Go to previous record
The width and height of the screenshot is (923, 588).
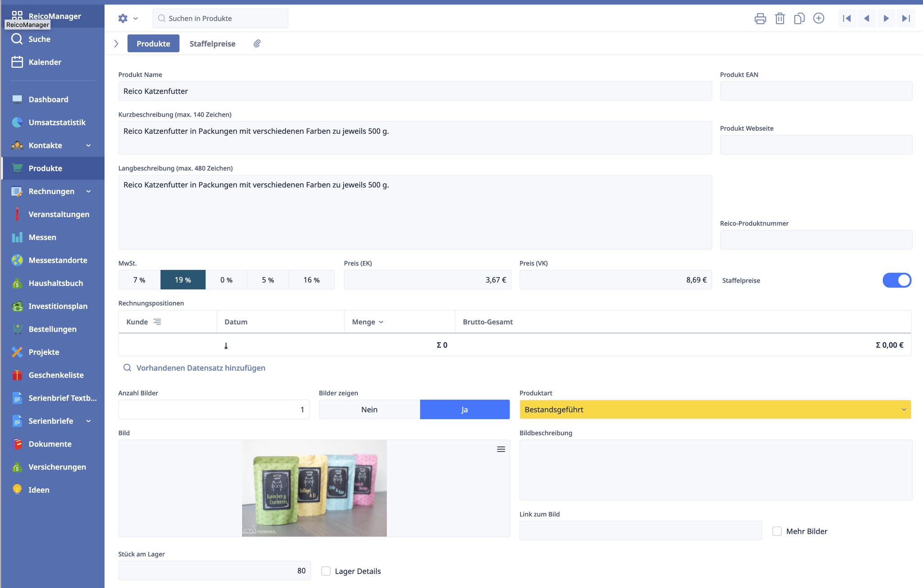point(867,18)
